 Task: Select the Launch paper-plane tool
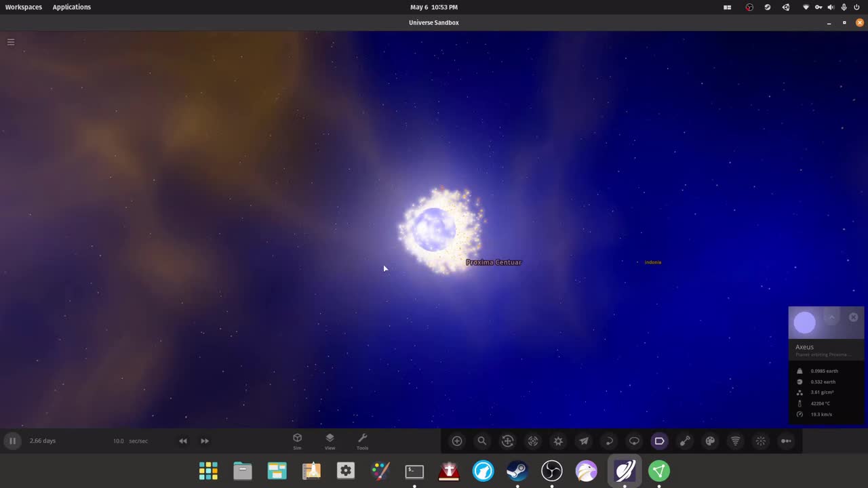point(583,441)
